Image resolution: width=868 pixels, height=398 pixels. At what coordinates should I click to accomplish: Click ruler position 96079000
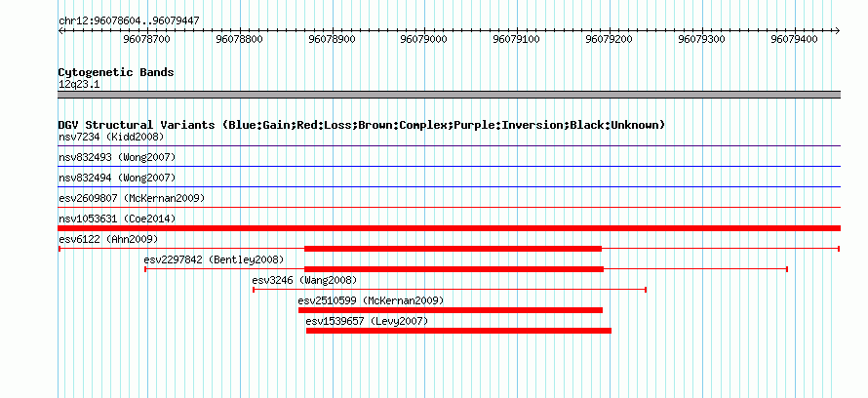[424, 39]
